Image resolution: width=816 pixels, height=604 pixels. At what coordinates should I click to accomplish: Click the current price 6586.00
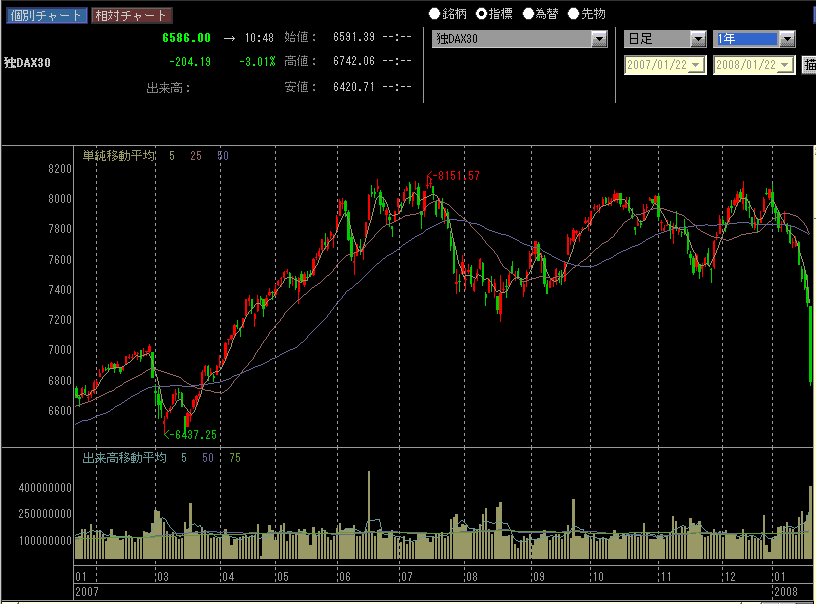(x=186, y=38)
